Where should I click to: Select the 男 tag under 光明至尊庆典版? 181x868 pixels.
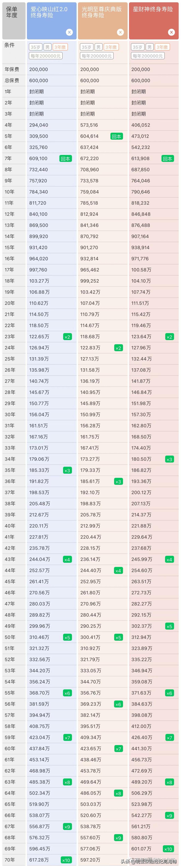tap(98, 47)
